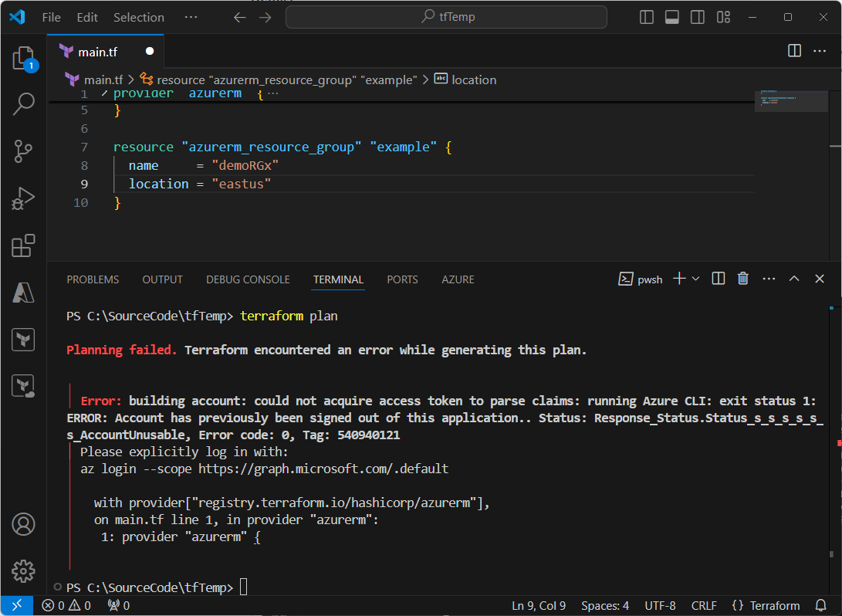The width and height of the screenshot is (842, 616).
Task: Open editor More Actions ellipsis
Action: click(820, 50)
